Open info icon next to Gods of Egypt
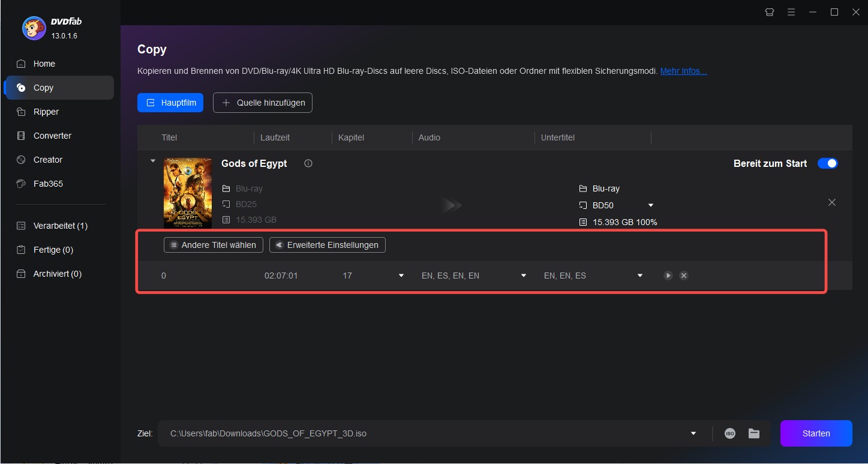 click(x=308, y=163)
